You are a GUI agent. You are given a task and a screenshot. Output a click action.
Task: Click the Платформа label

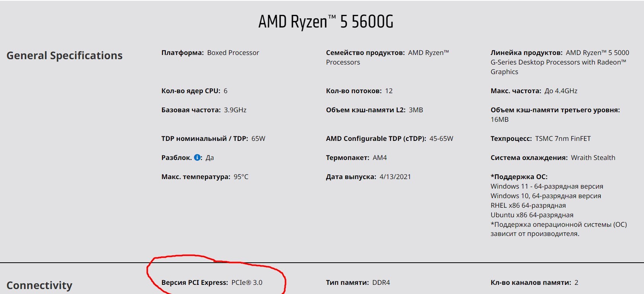tap(182, 53)
